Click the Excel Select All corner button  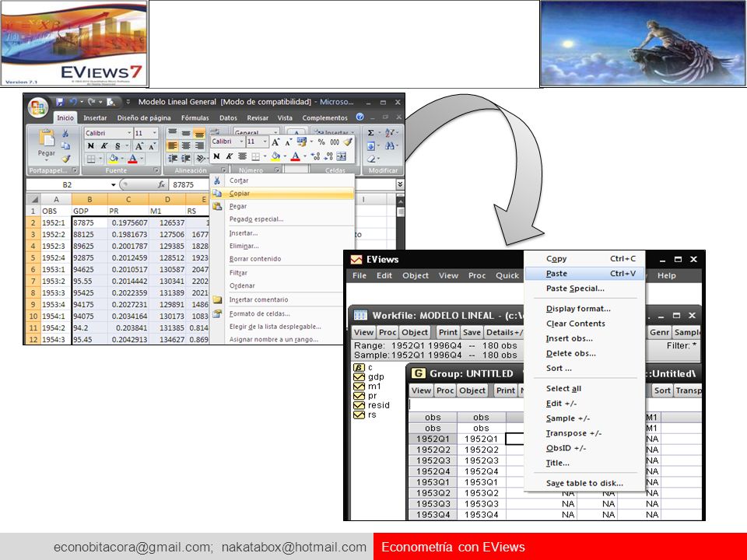click(x=33, y=199)
